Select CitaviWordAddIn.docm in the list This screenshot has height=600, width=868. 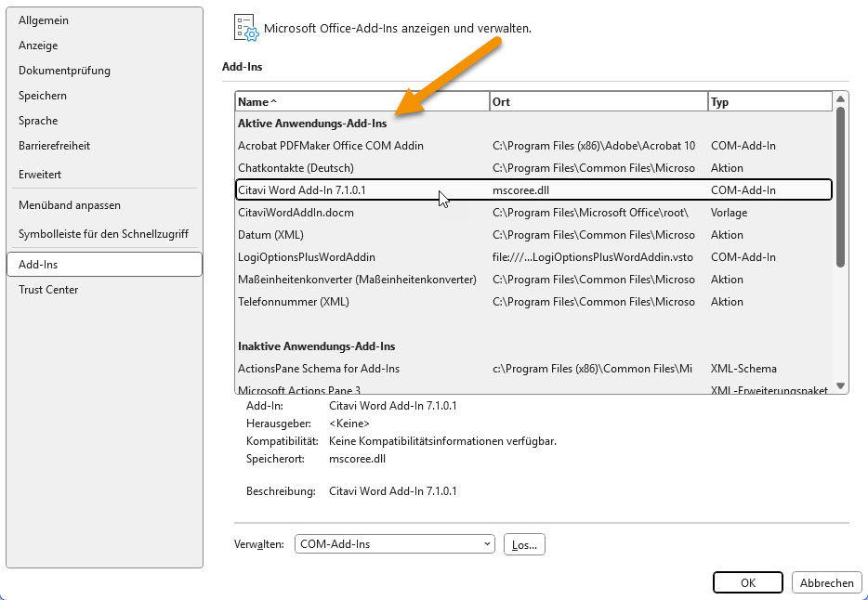(296, 213)
